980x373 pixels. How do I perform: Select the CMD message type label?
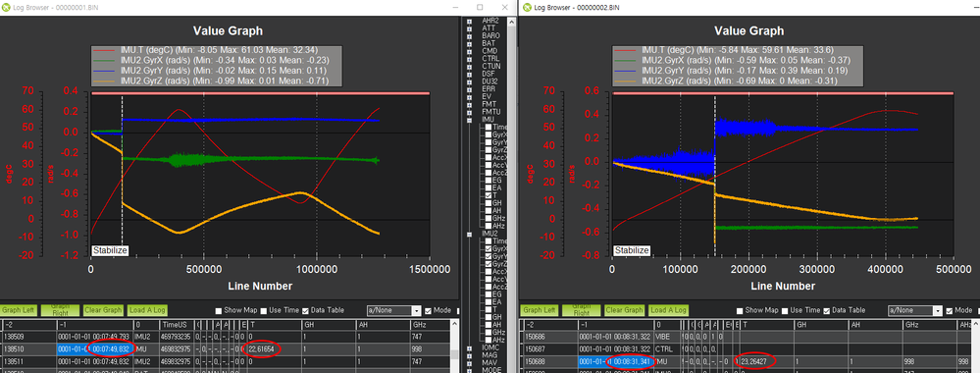click(490, 51)
